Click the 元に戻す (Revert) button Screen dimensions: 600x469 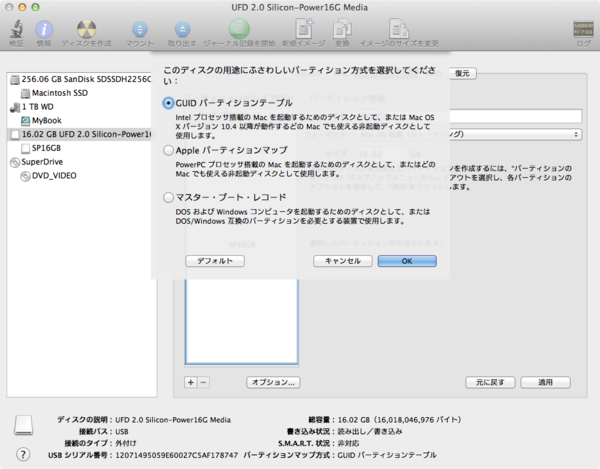[x=490, y=382]
